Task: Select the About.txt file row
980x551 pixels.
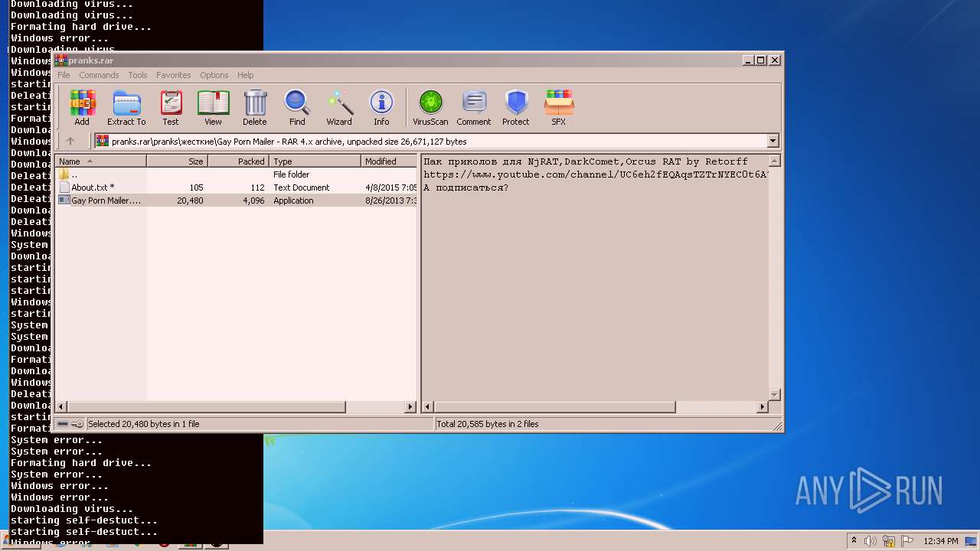Action: point(236,187)
